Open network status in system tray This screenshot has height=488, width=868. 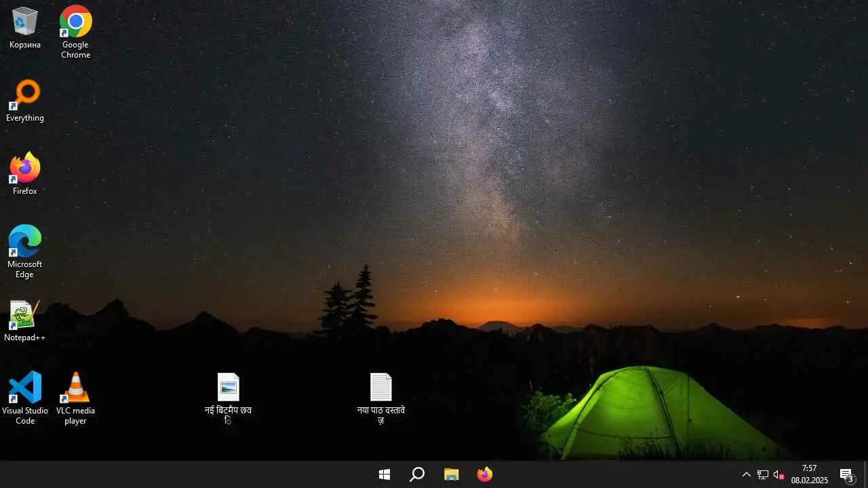(763, 474)
